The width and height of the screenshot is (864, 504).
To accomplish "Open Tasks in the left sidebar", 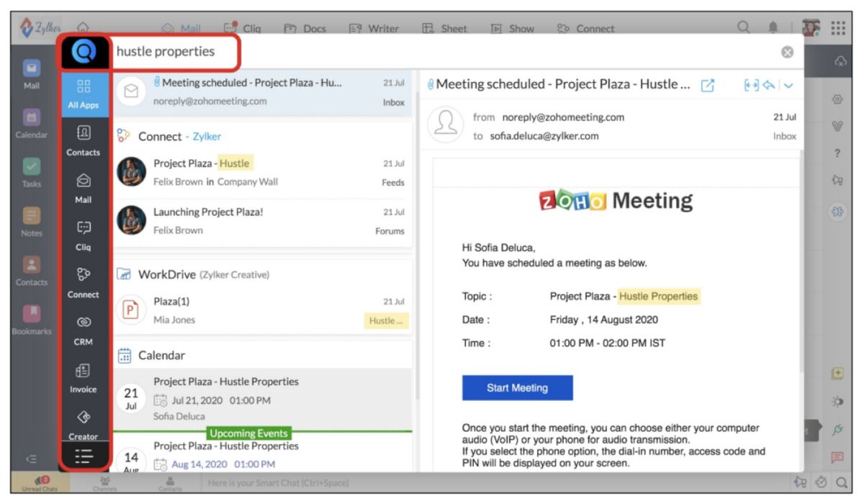I will click(31, 172).
